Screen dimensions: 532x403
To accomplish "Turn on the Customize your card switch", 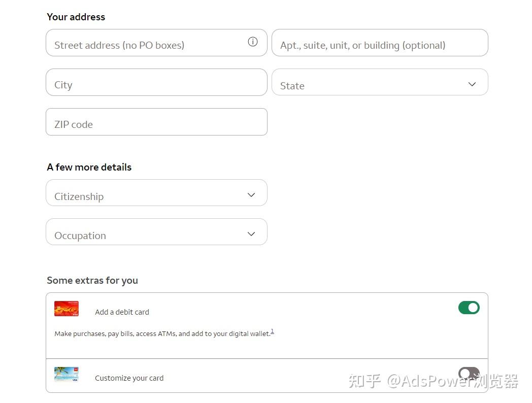I will 469,374.
